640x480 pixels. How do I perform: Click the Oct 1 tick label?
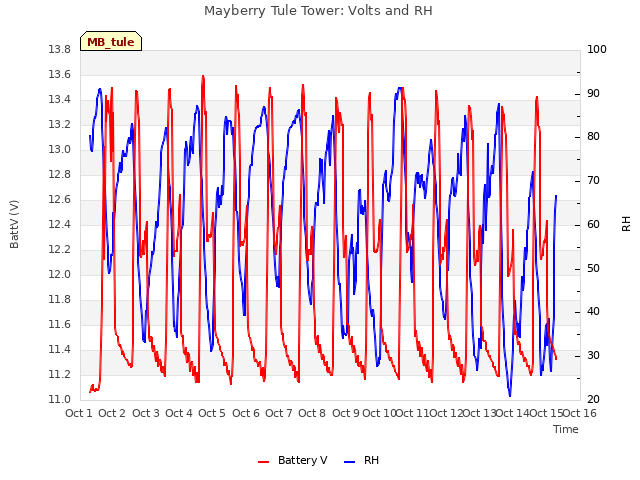(x=79, y=413)
